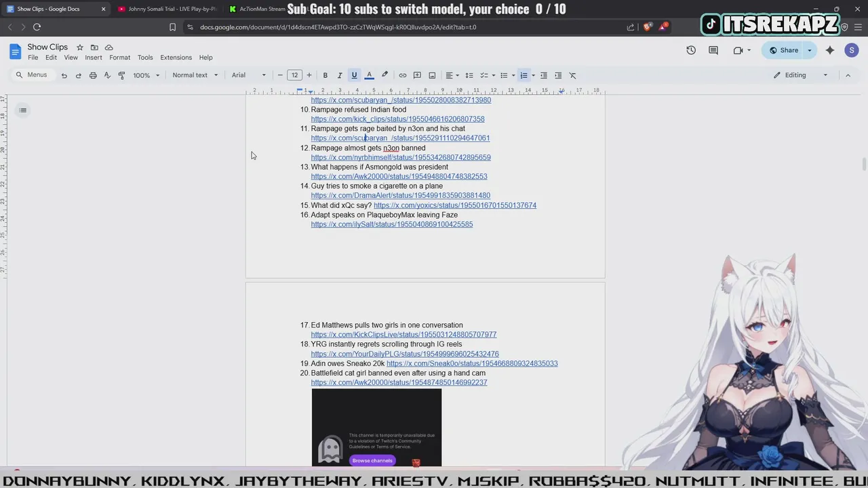
Task: Expand the Share options arrow
Action: pyautogui.click(x=809, y=50)
